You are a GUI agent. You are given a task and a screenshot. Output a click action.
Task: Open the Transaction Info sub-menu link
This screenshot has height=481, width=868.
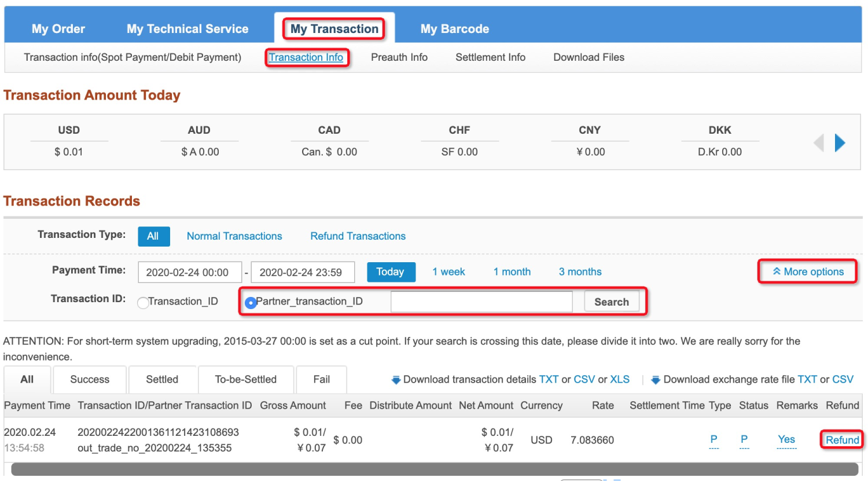tap(306, 57)
